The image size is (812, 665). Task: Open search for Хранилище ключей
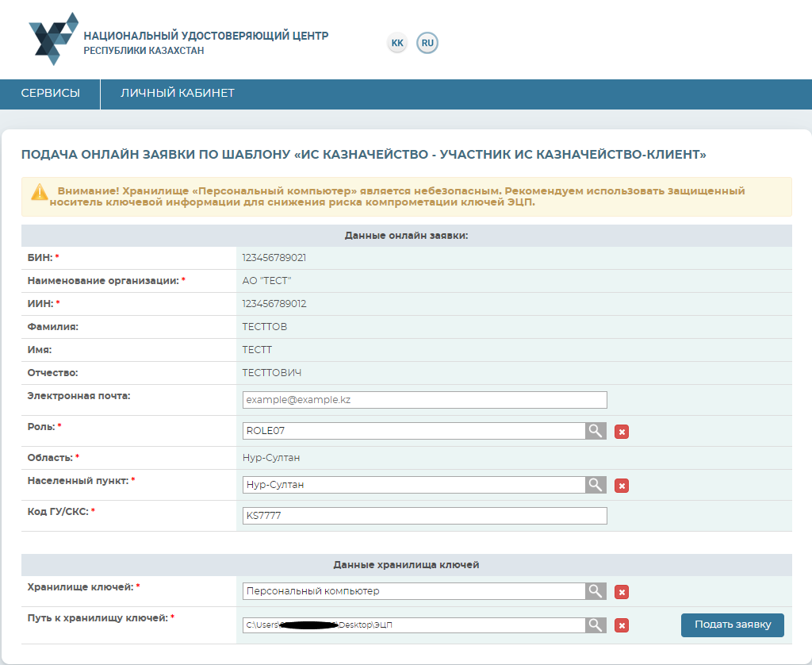pos(596,591)
